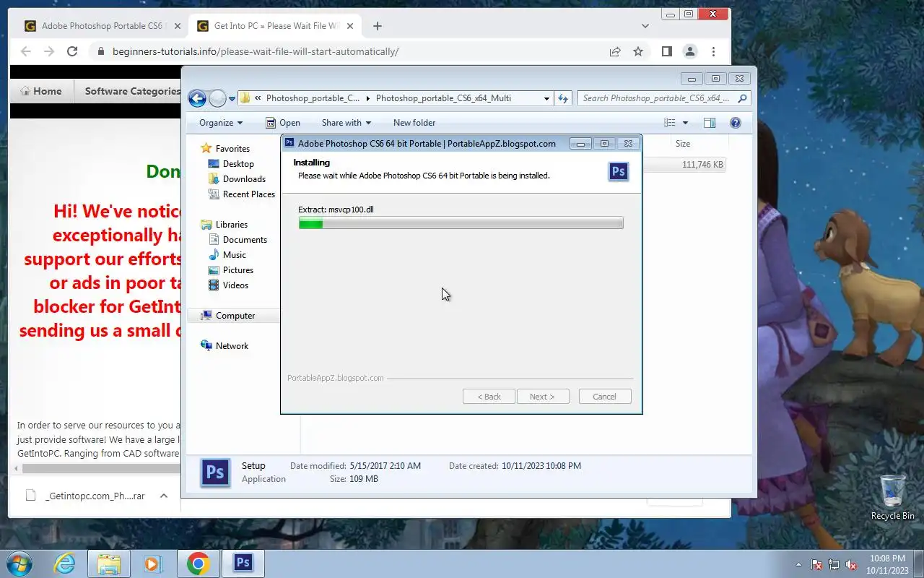Open the Windows Start menu
Viewport: 924px width, 578px height.
(19, 564)
